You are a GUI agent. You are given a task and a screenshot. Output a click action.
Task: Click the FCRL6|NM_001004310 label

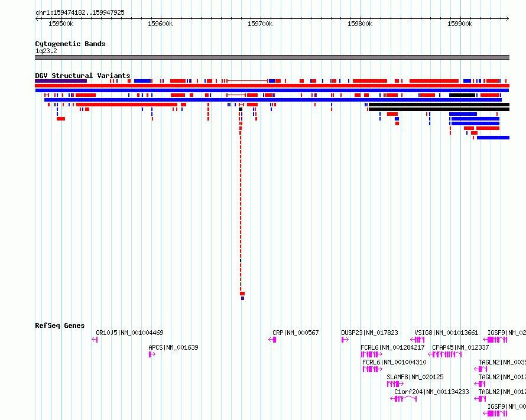click(394, 362)
